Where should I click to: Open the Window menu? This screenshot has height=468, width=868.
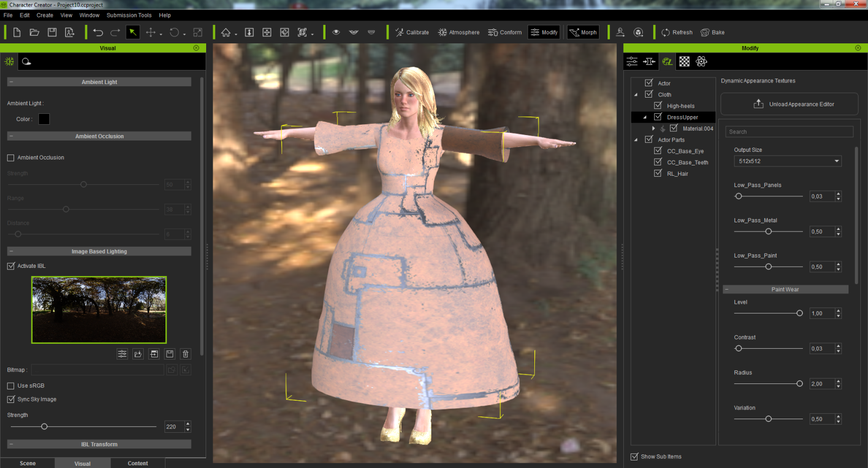(90, 15)
